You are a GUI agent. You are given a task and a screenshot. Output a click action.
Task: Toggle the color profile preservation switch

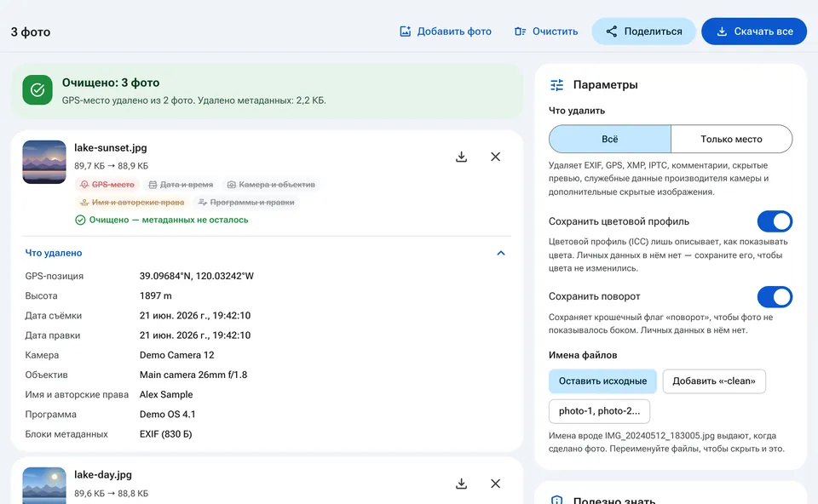click(x=775, y=221)
